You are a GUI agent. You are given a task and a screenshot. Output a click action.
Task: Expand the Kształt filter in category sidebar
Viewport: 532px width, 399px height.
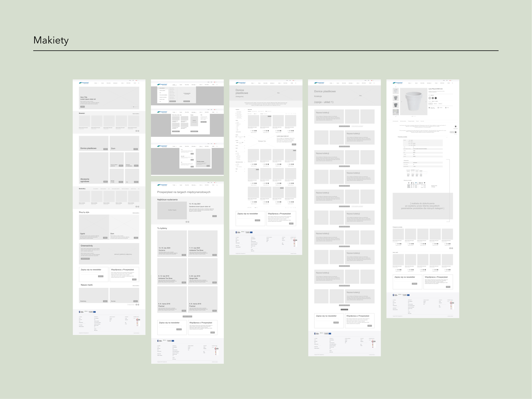[x=245, y=169]
